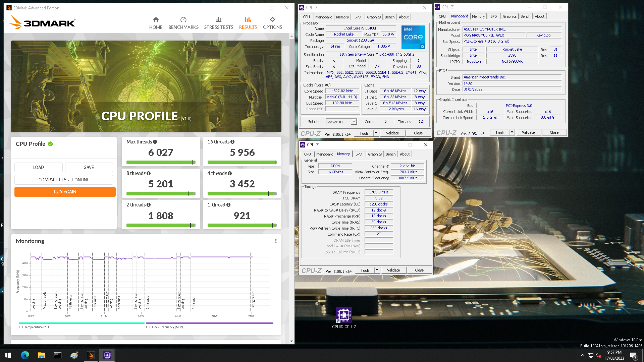Open the Monitoring panel three-dot menu
This screenshot has height=362, width=644.
click(276, 241)
